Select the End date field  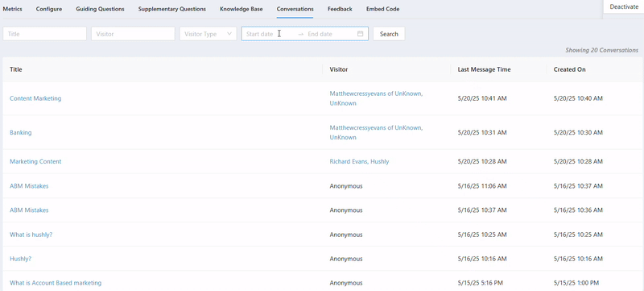tap(331, 34)
